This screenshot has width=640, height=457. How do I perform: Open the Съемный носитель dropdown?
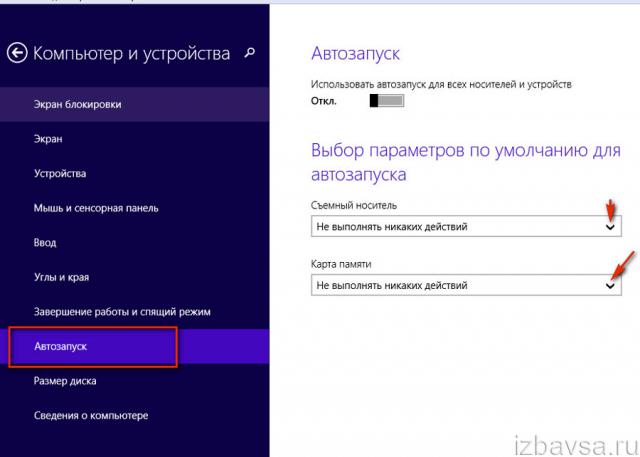tap(465, 227)
